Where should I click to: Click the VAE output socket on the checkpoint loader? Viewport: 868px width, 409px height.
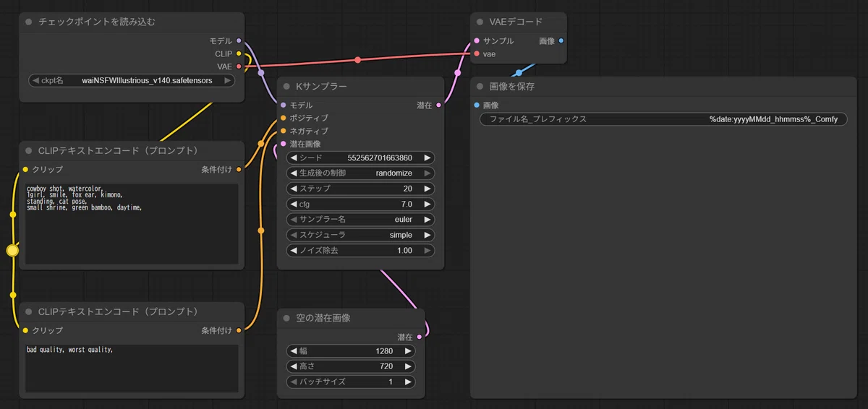point(239,66)
